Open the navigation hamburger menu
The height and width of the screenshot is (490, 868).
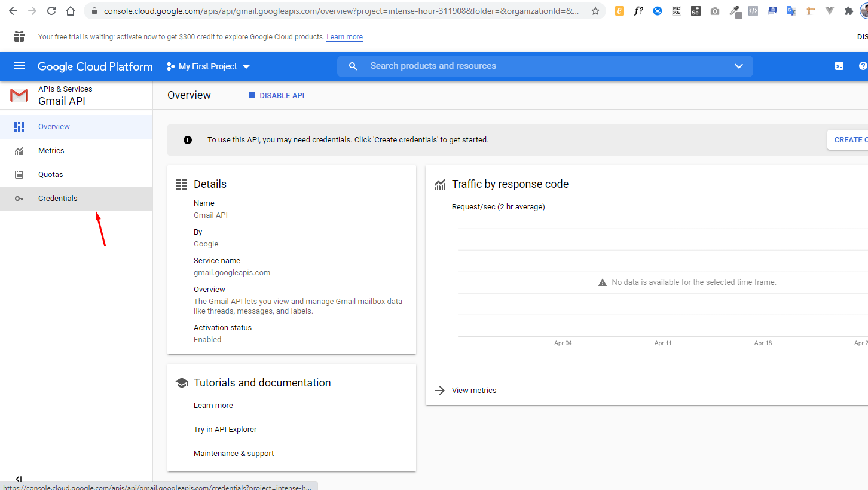(19, 66)
